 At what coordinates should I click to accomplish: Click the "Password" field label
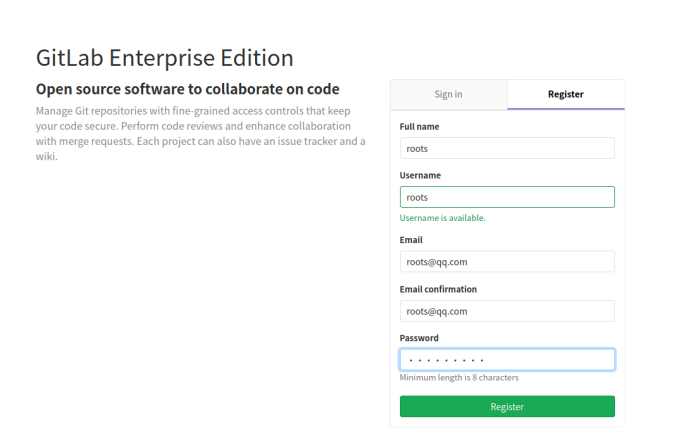(419, 338)
